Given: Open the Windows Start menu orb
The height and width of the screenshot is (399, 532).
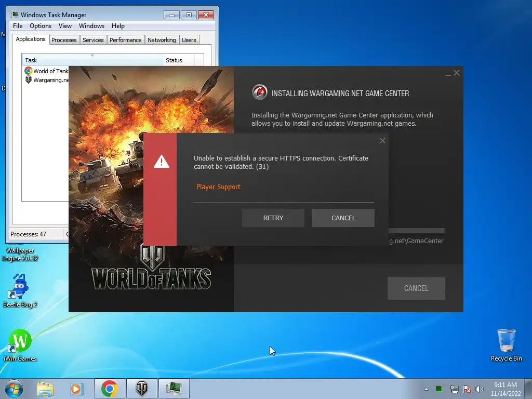Looking at the screenshot, I should pos(14,389).
